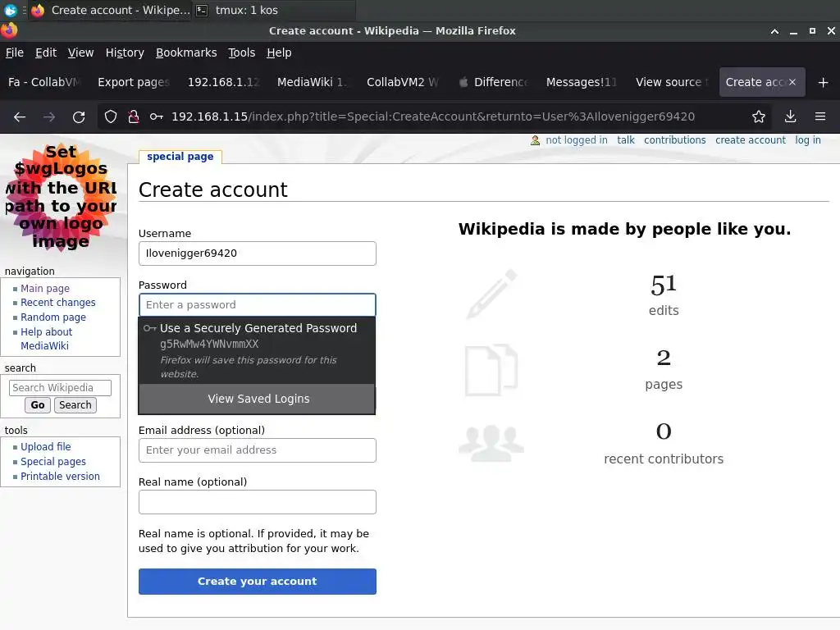Click the Username input field
The width and height of the screenshot is (840, 630).
pos(257,253)
